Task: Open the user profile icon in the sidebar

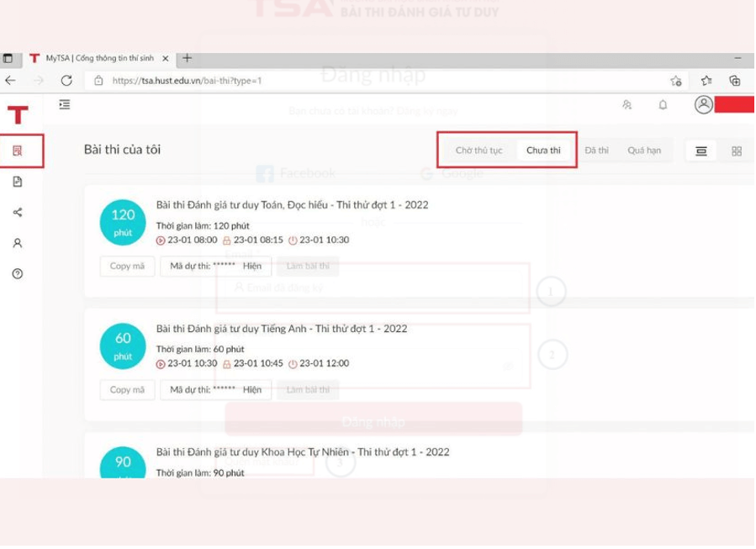Action: pyautogui.click(x=18, y=243)
